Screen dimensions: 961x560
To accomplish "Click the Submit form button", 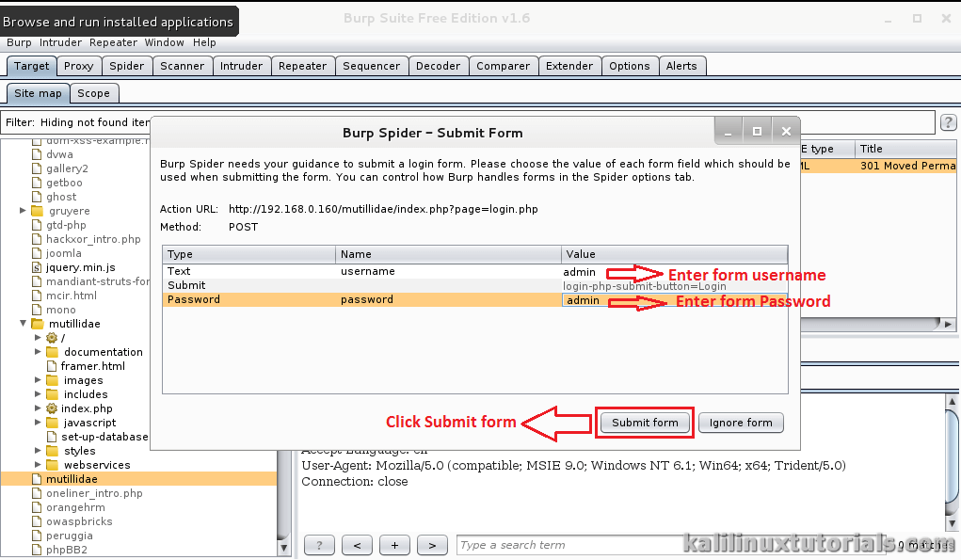I will click(x=644, y=423).
